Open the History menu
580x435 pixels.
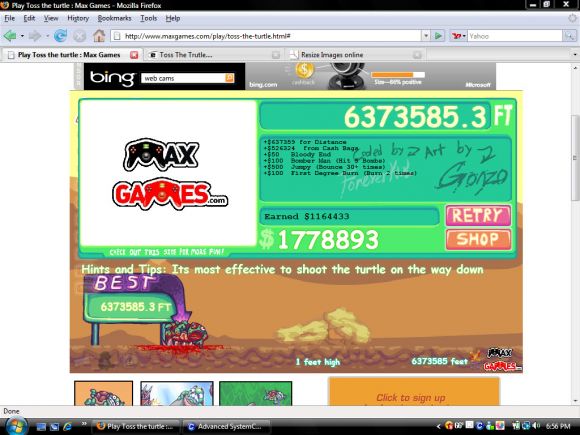78,18
